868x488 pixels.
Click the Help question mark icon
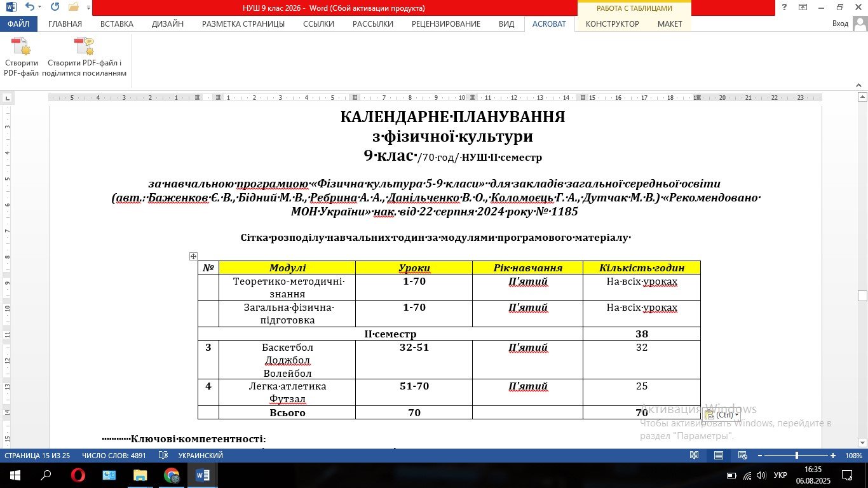785,8
